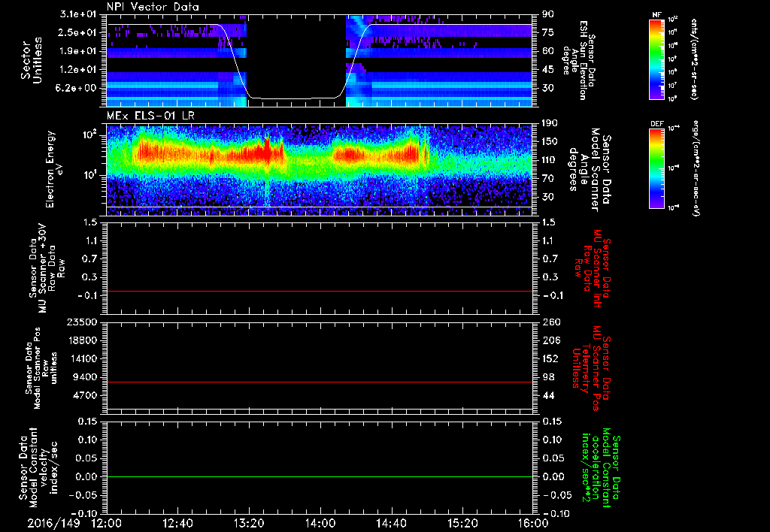
Task: Click the NF color bar
Action: point(657,59)
